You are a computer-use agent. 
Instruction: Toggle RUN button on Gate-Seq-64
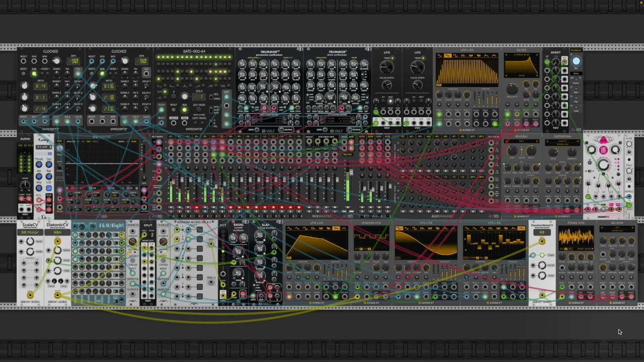click(x=185, y=110)
